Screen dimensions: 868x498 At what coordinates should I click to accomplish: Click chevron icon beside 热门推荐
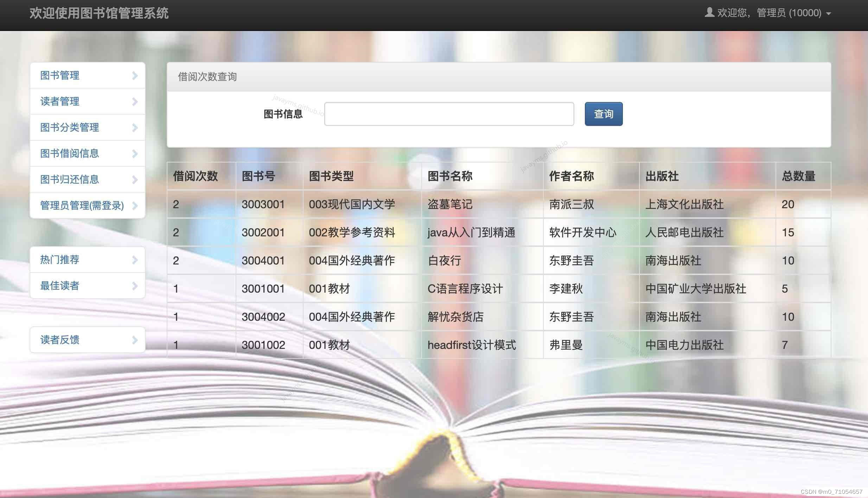click(x=135, y=260)
